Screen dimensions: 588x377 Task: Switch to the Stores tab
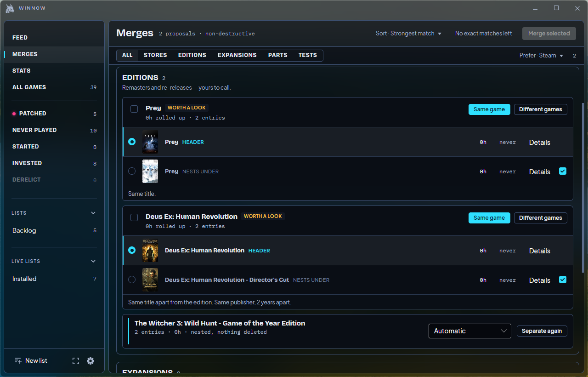coord(155,55)
